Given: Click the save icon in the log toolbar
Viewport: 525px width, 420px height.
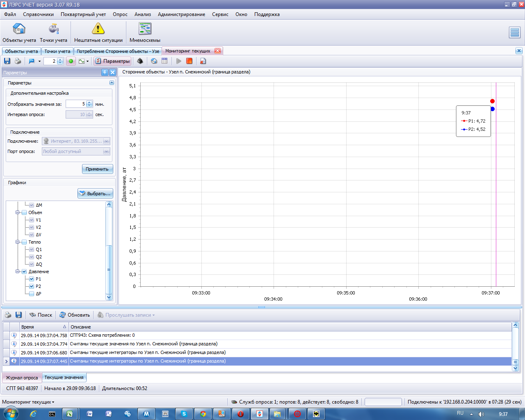Looking at the screenshot, I should pyautogui.click(x=18, y=315).
